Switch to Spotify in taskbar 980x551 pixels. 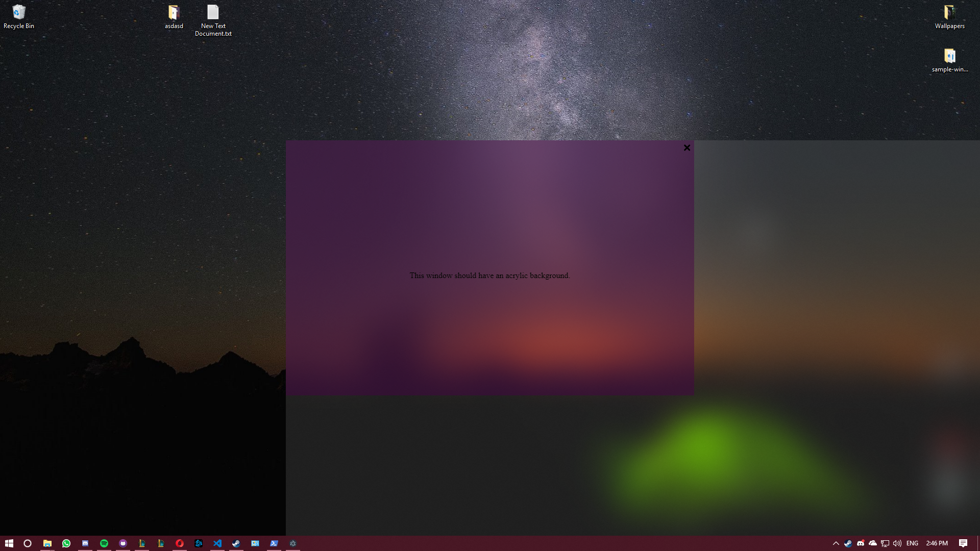coord(104,543)
